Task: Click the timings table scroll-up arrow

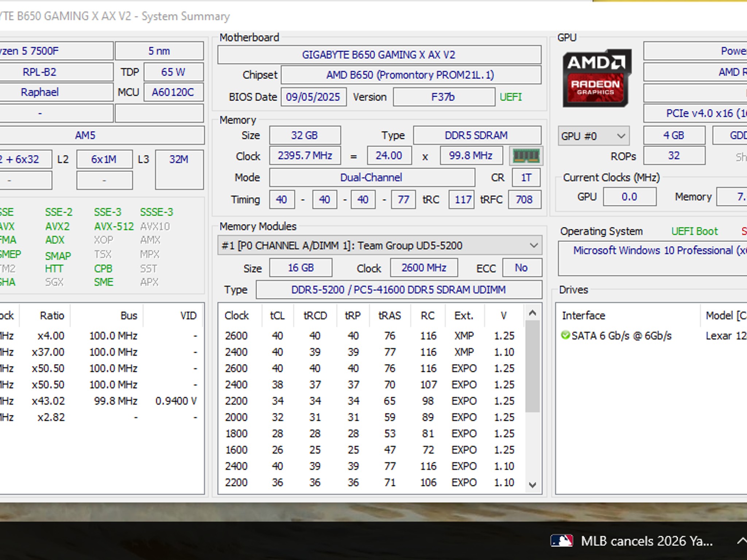Action: (x=532, y=313)
